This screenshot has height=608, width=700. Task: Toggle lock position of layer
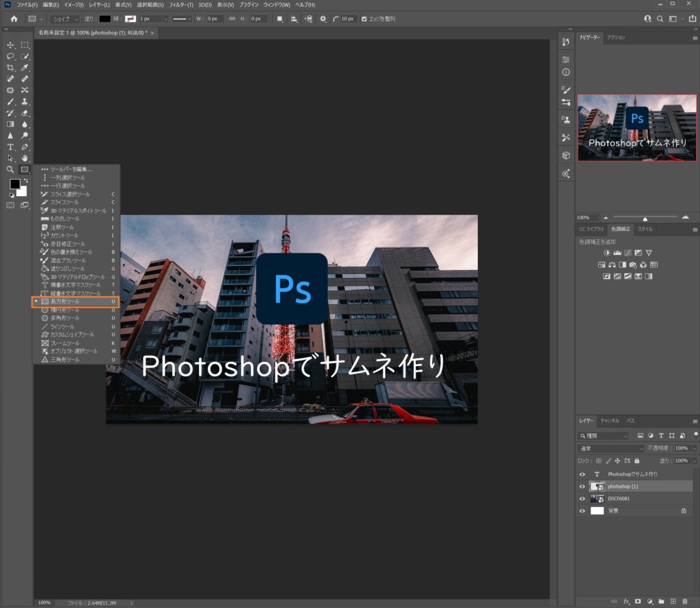[x=617, y=461]
